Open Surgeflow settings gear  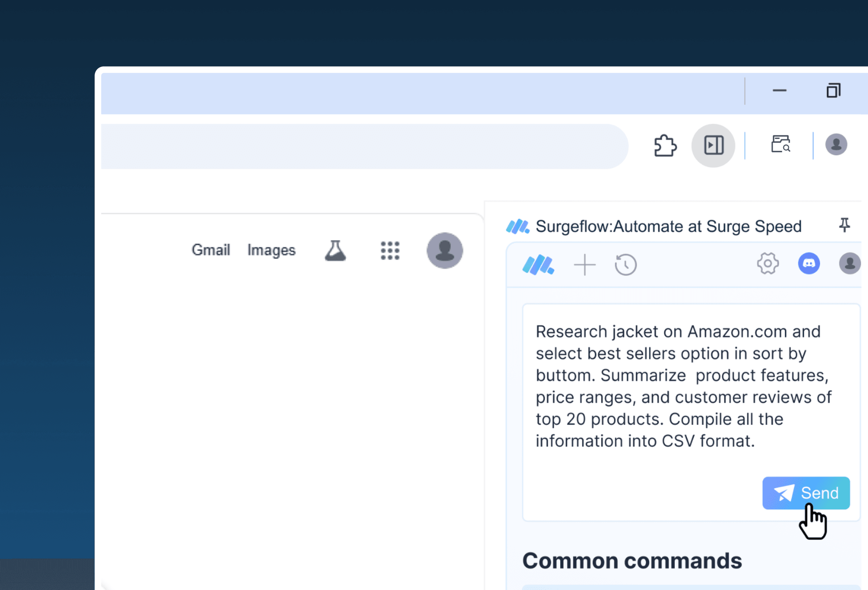(x=767, y=264)
